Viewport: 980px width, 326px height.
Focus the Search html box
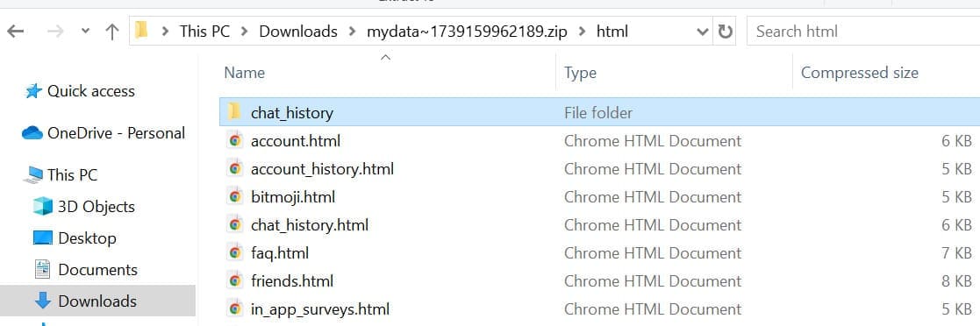[863, 32]
